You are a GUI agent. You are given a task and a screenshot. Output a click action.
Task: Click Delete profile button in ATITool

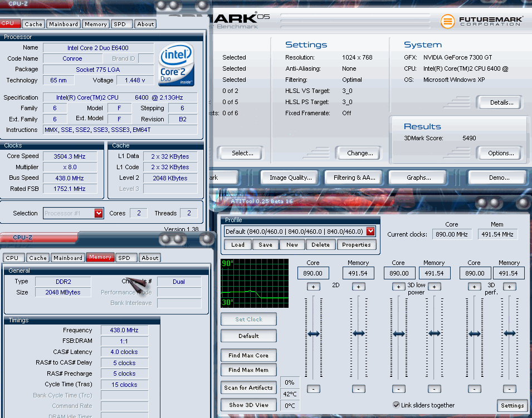point(321,245)
